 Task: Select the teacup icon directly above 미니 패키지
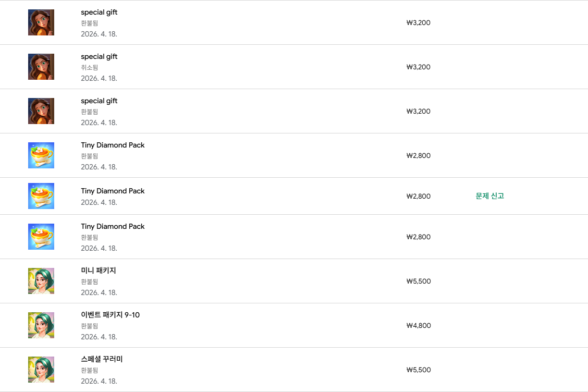click(41, 237)
